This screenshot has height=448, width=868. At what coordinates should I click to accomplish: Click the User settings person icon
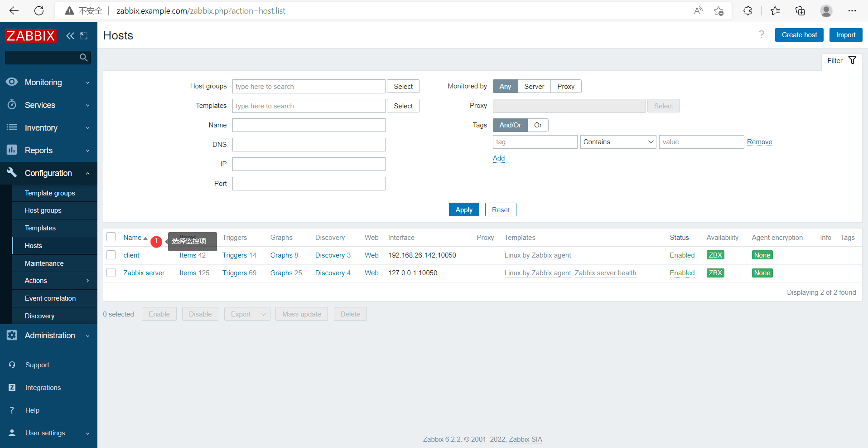tap(12, 433)
